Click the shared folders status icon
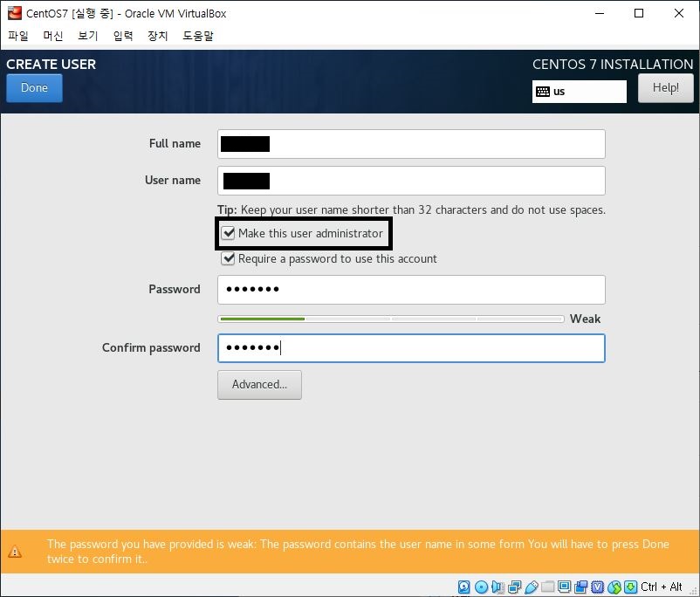The image size is (700, 597). (548, 587)
